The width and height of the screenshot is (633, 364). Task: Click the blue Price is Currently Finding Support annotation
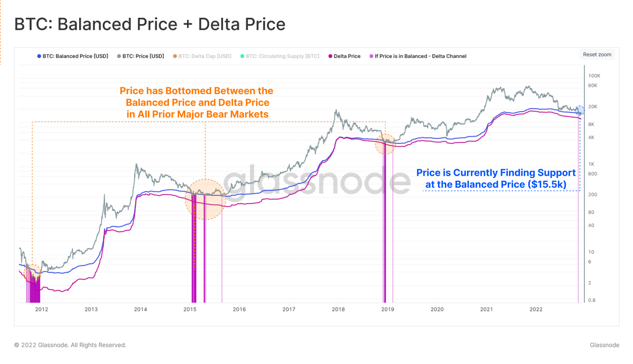click(x=496, y=179)
